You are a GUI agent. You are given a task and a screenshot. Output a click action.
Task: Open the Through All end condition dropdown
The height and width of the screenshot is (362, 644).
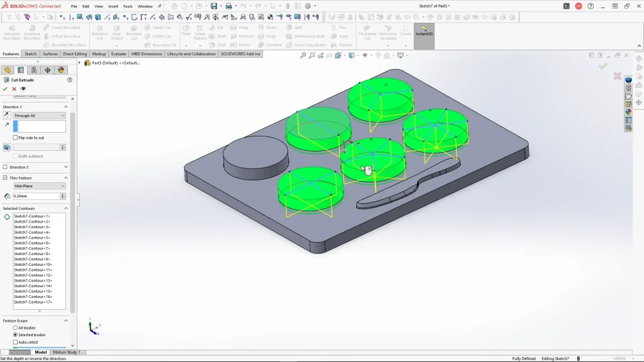40,116
